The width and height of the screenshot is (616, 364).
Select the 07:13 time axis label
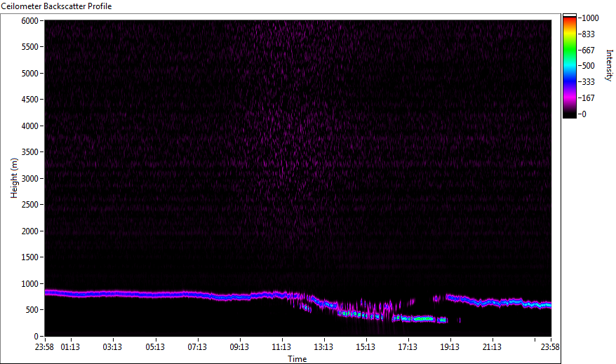tap(197, 347)
